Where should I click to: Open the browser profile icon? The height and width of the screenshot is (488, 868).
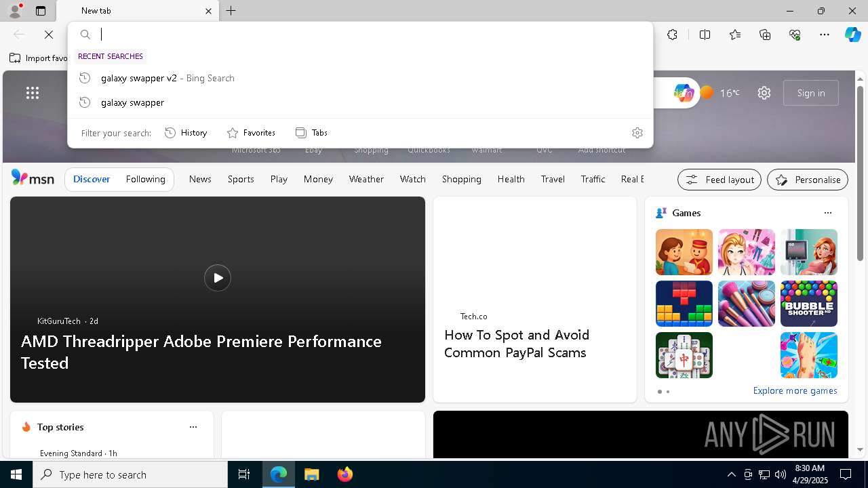click(x=15, y=11)
